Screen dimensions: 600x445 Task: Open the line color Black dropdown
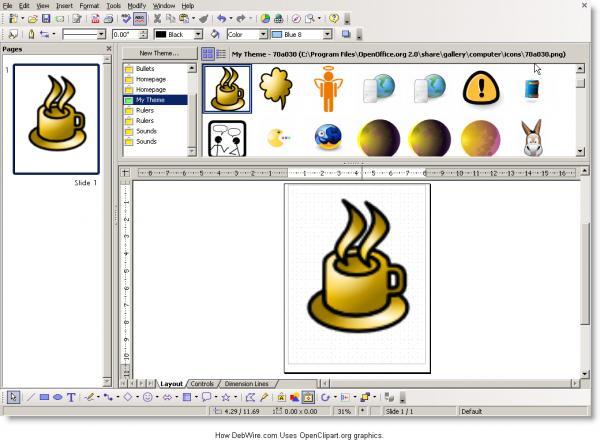(201, 34)
